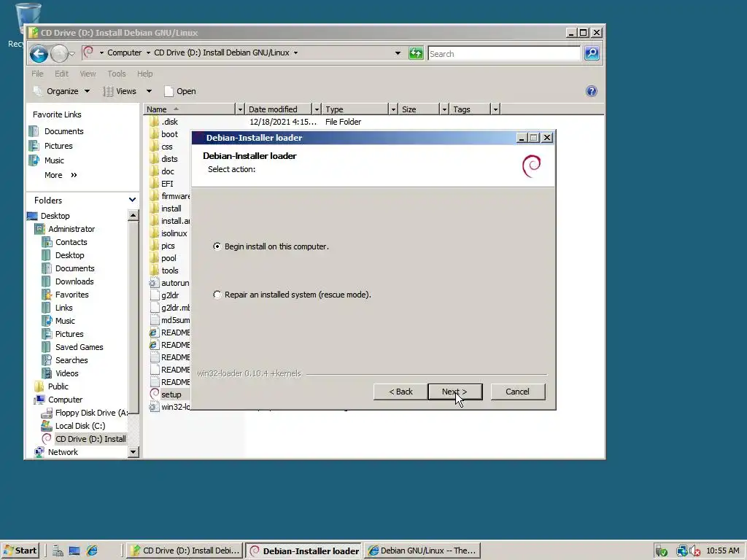Expand CD Drive (D:) breadcrumb arrow
The image size is (747, 560).
point(296,52)
